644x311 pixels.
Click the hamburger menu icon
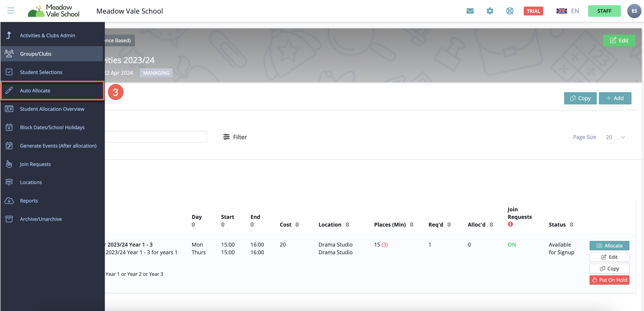pyautogui.click(x=11, y=11)
